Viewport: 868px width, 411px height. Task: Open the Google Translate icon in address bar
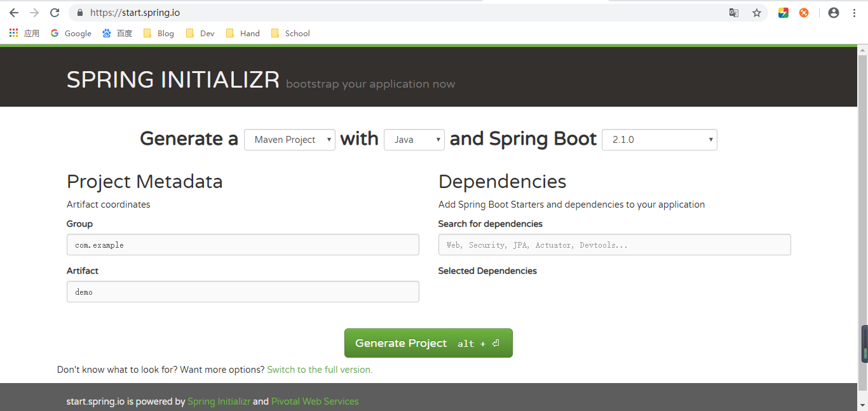(x=734, y=13)
